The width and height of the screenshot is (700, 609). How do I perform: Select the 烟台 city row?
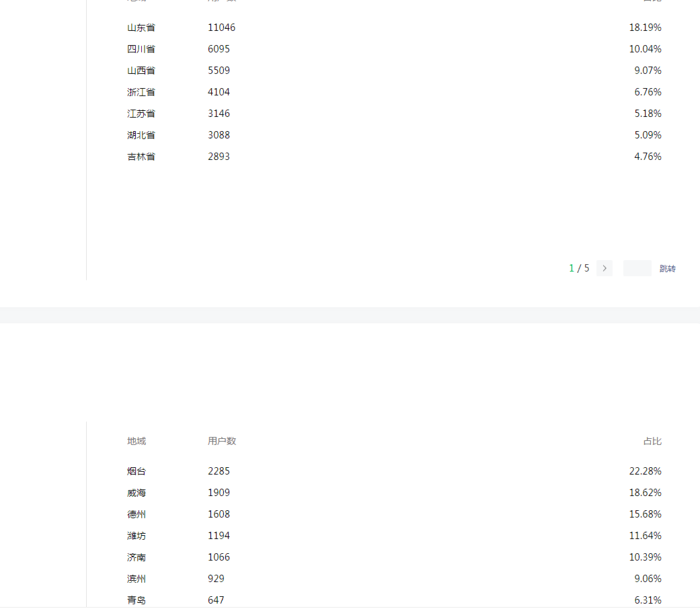click(137, 471)
